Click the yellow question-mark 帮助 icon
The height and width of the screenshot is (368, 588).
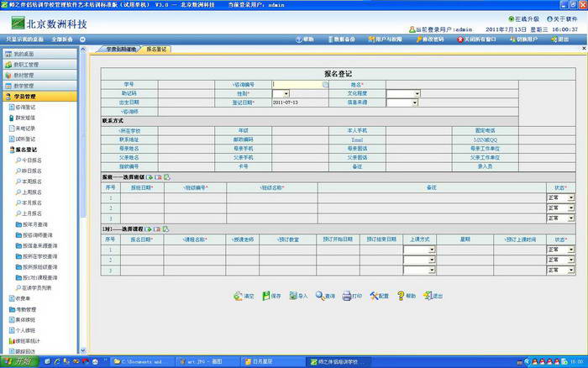coord(401,296)
